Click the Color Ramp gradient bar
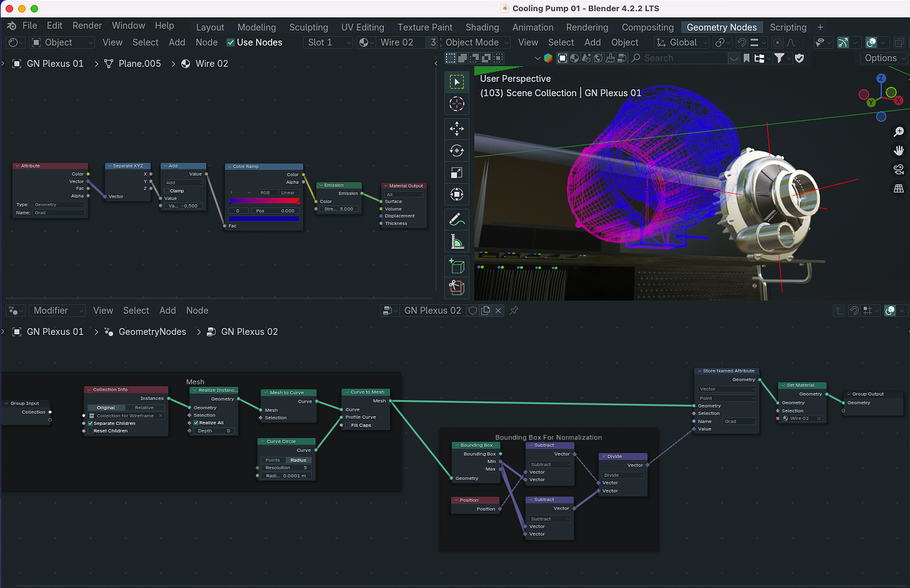The width and height of the screenshot is (910, 588). click(x=264, y=201)
